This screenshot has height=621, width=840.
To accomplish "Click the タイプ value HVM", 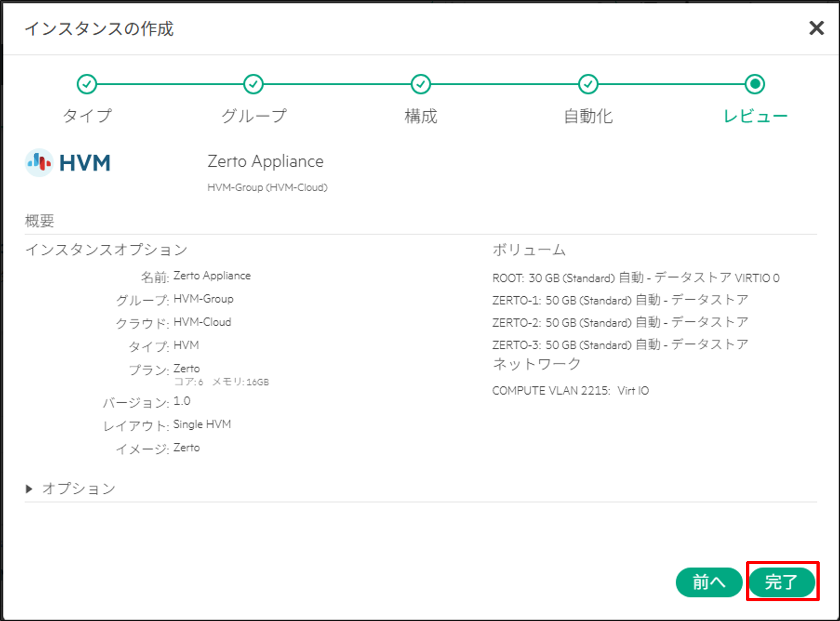I will point(186,345).
